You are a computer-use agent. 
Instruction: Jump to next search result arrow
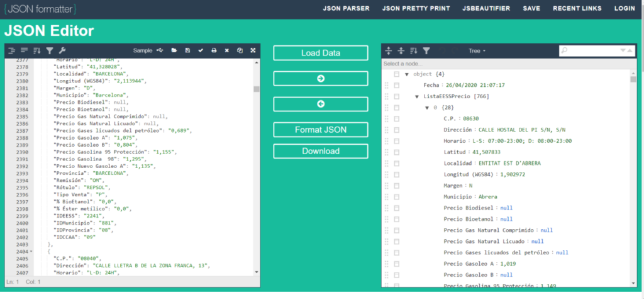623,50
